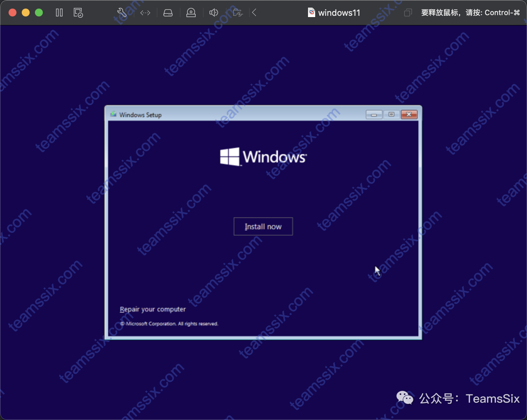Click Microsoft Corporation copyright text
This screenshot has height=420, width=527.
pyautogui.click(x=169, y=324)
